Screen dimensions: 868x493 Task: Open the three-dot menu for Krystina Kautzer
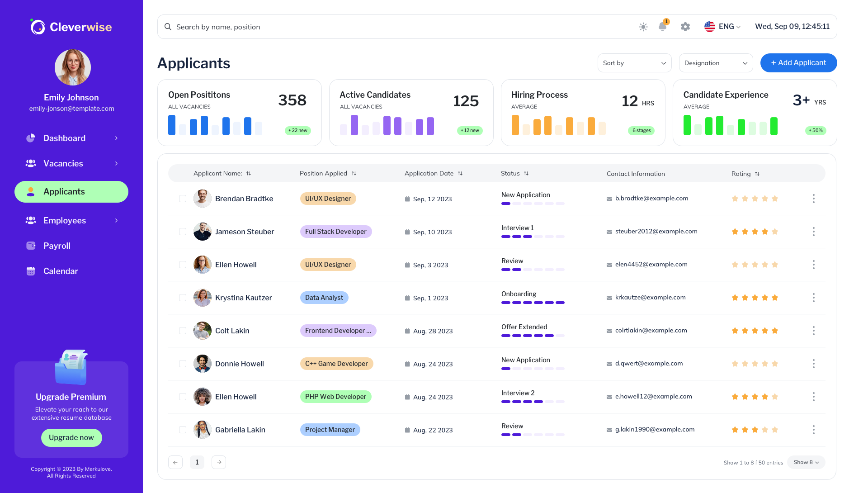814,298
